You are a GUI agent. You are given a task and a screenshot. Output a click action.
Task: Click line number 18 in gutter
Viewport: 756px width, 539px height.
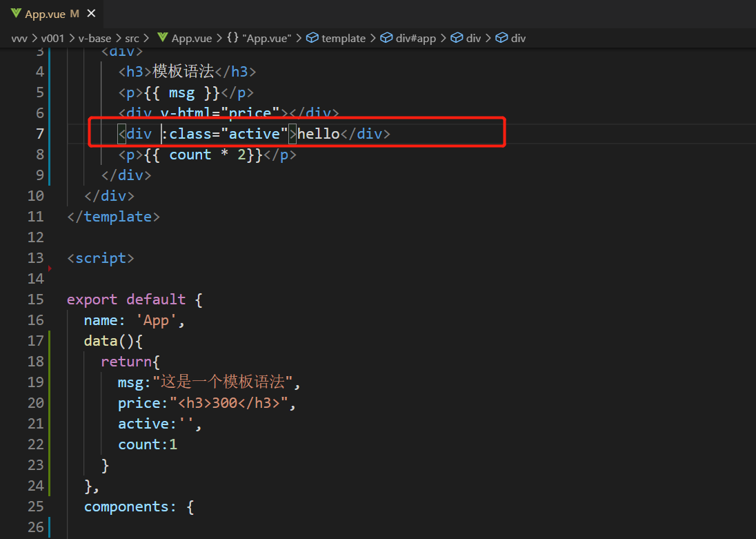point(36,362)
